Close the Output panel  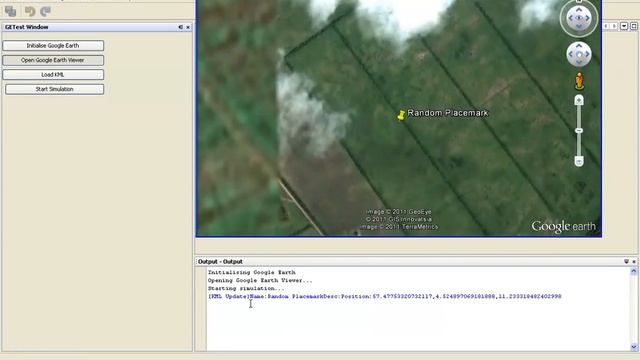click(x=634, y=261)
